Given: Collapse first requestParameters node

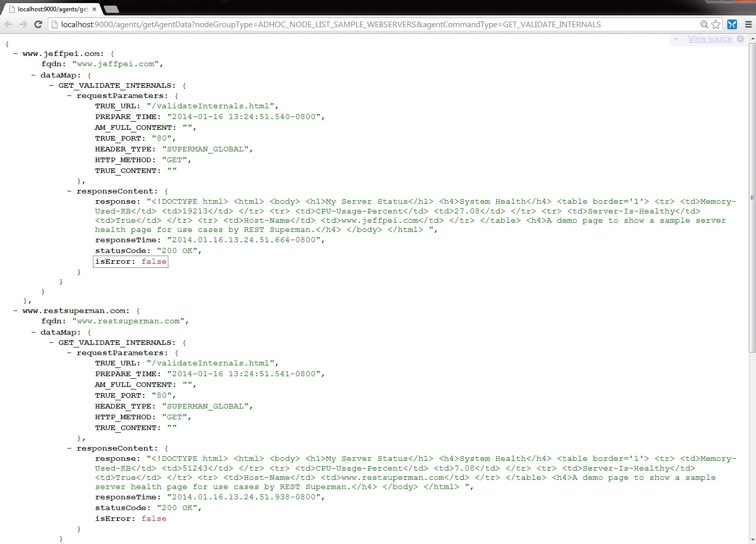Looking at the screenshot, I should click(x=69, y=95).
